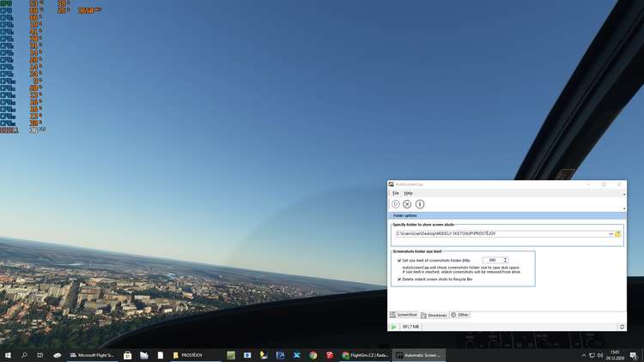Click the yellow browse folder icon
This screenshot has width=644, height=362.
pyautogui.click(x=617, y=233)
